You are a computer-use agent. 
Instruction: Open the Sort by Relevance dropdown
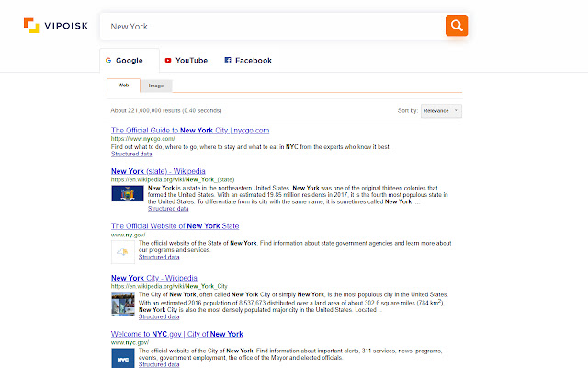pos(441,110)
